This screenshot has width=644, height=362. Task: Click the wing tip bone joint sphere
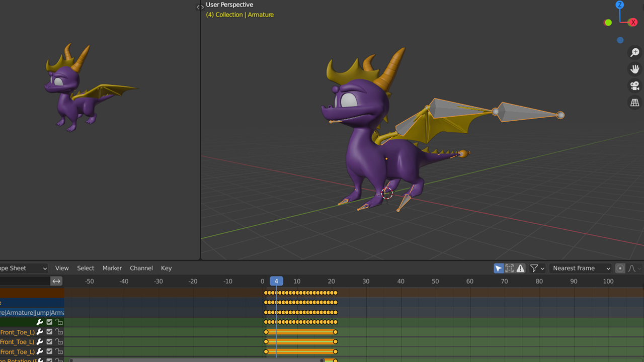click(x=560, y=115)
